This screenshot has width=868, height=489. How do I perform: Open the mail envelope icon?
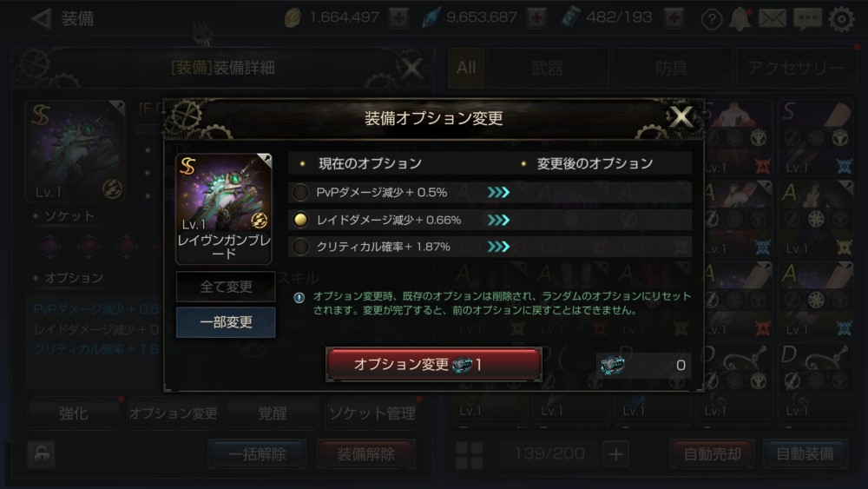pyautogui.click(x=773, y=19)
